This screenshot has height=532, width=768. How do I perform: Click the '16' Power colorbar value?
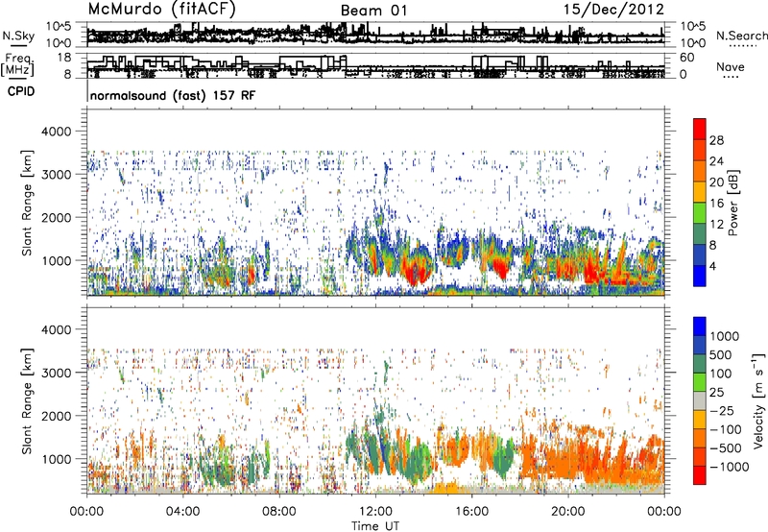[716, 204]
